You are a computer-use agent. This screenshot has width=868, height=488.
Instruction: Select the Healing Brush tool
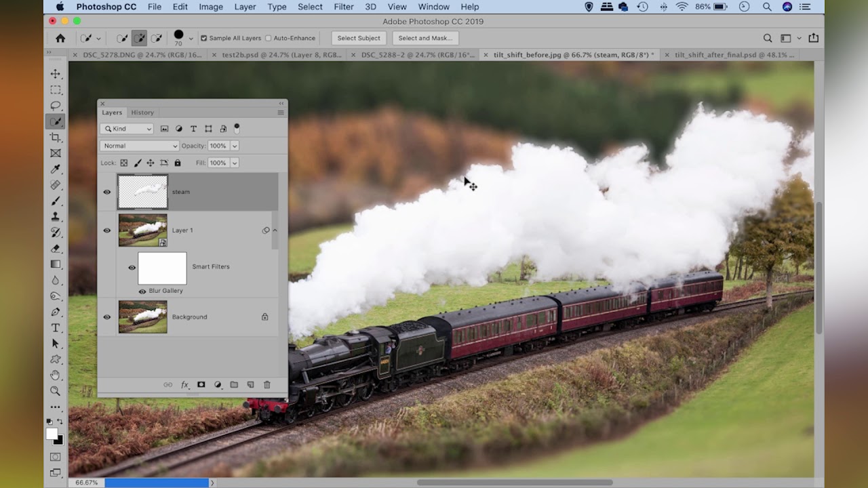[56, 185]
